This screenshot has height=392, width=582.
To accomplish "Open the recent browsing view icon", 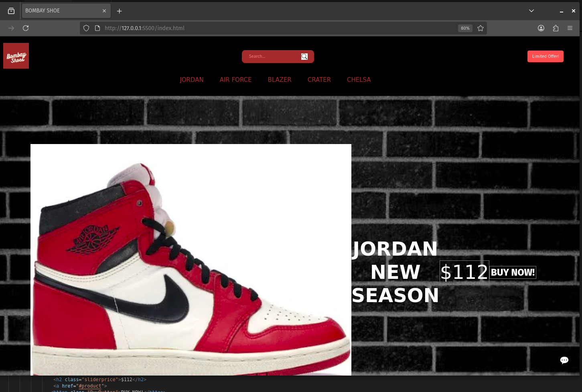I will tap(11, 11).
